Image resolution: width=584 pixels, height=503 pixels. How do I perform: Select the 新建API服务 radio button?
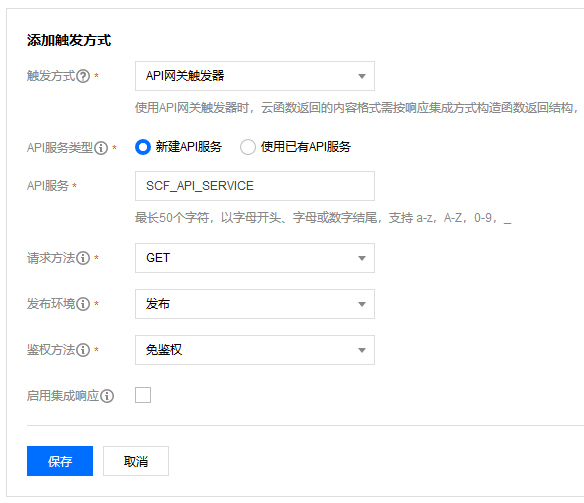coord(143,147)
